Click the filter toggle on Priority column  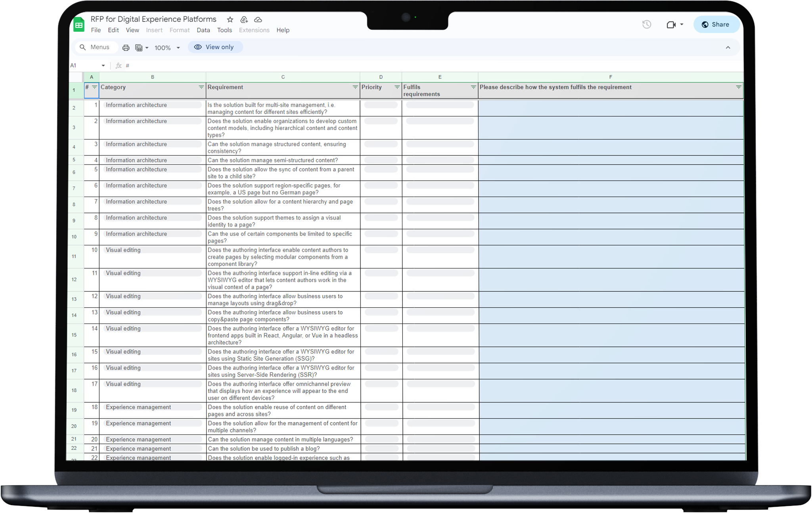point(396,88)
